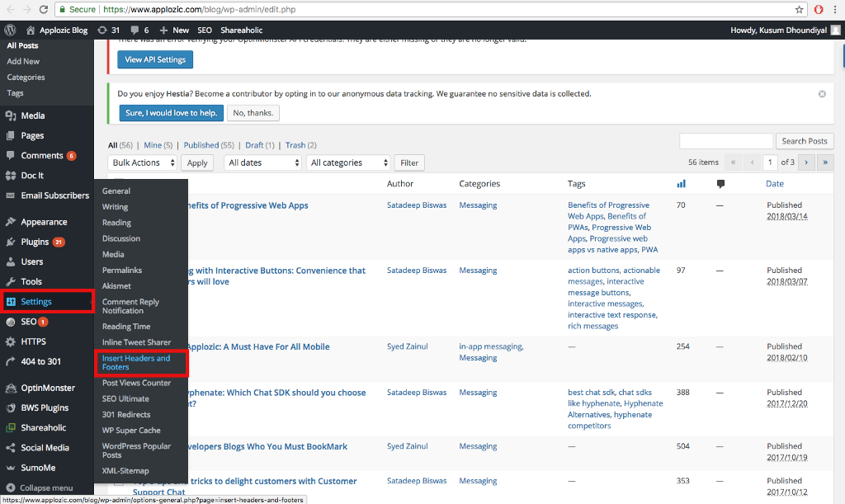Sort by the comment bubble column header
Image resolution: width=845 pixels, height=504 pixels.
(x=720, y=183)
